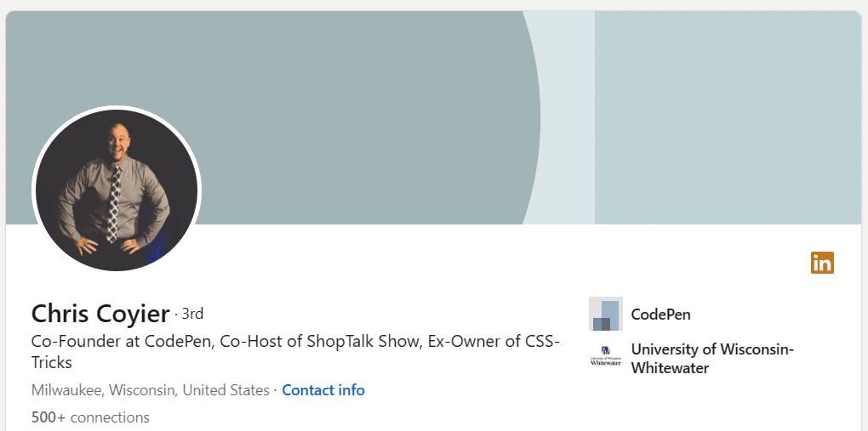View the 500+ connections count
868x431 pixels.
[x=90, y=417]
